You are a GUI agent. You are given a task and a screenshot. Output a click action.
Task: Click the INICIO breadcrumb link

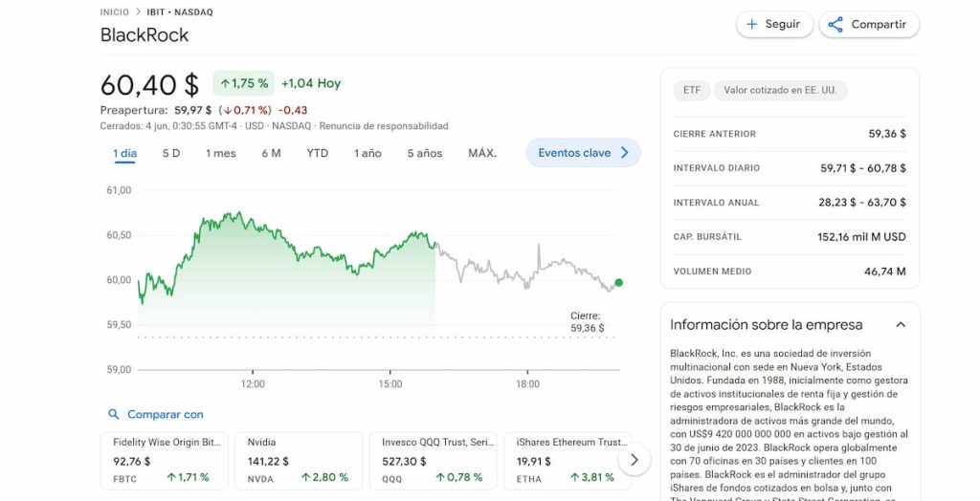(115, 11)
